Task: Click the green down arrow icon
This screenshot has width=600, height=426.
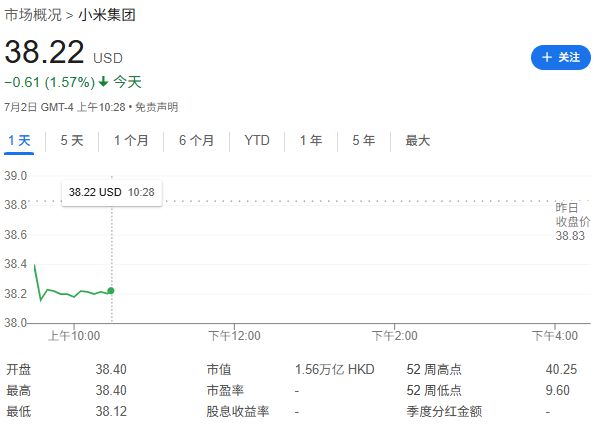Action: (103, 82)
